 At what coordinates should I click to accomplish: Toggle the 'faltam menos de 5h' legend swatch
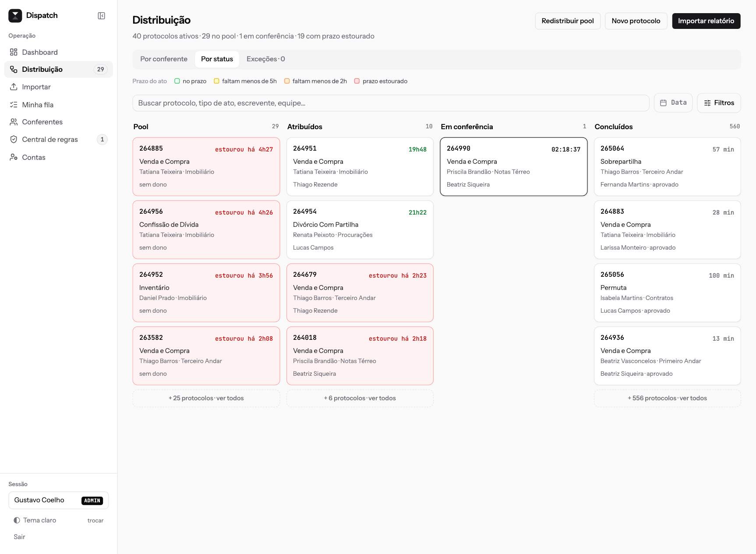coord(216,81)
